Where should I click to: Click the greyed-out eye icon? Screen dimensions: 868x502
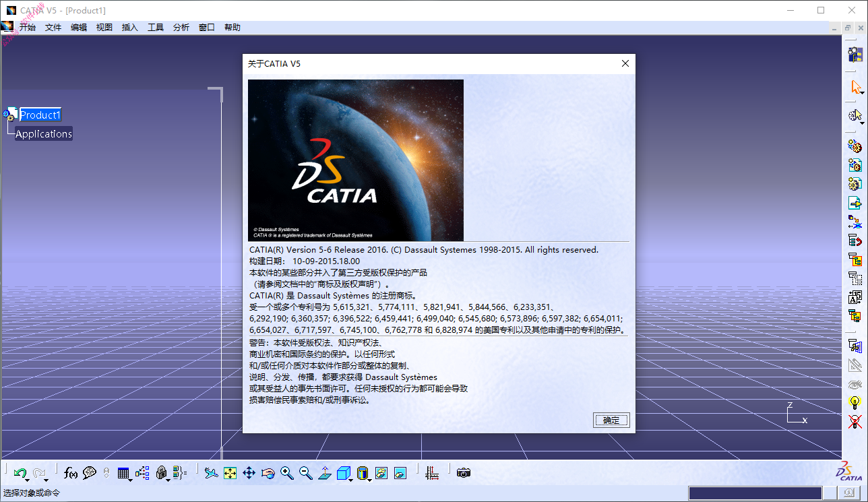click(855, 385)
